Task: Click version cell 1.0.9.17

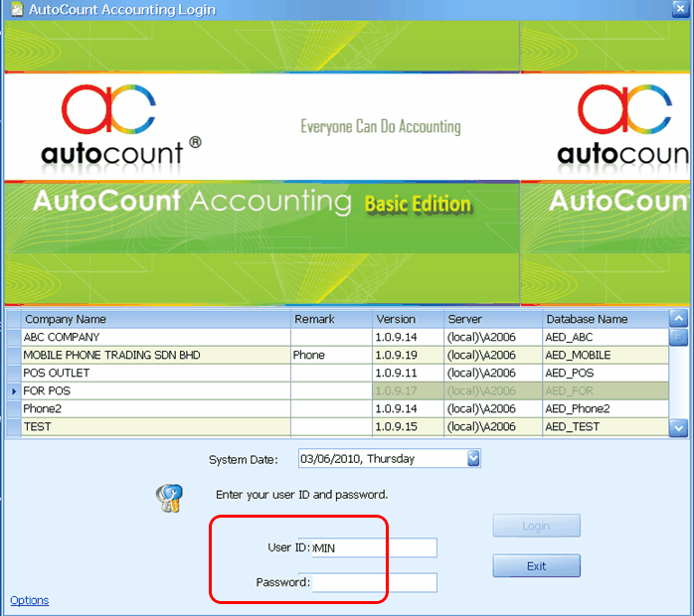Action: point(408,390)
